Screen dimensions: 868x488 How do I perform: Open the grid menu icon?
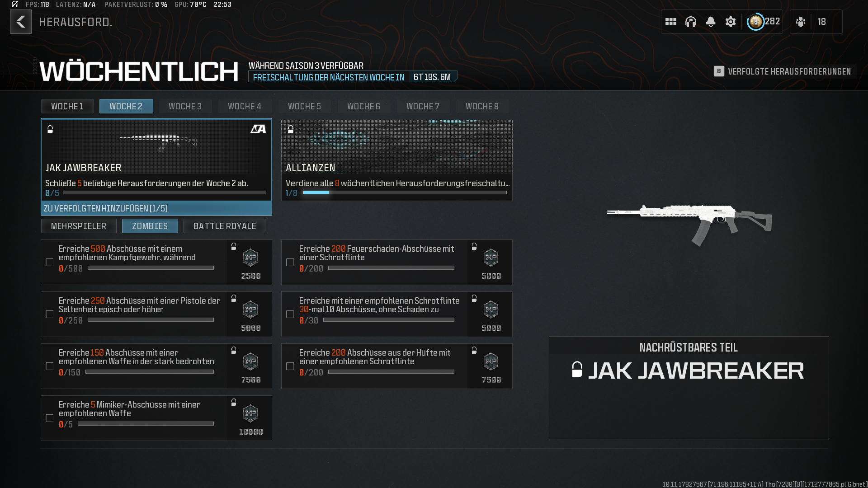click(670, 22)
